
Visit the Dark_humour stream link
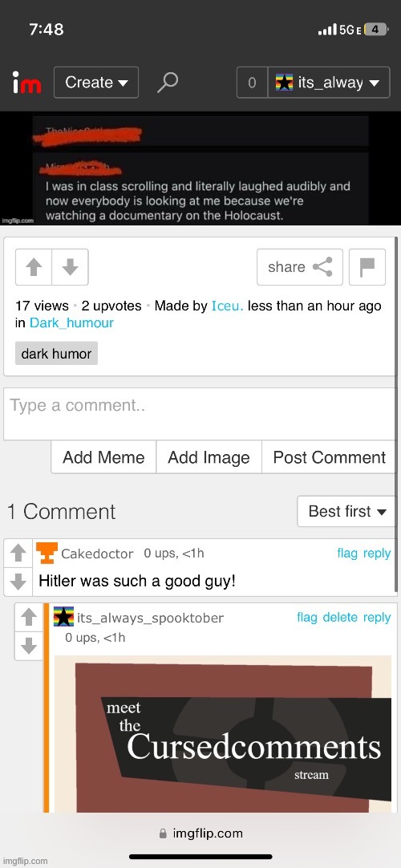[x=71, y=322]
